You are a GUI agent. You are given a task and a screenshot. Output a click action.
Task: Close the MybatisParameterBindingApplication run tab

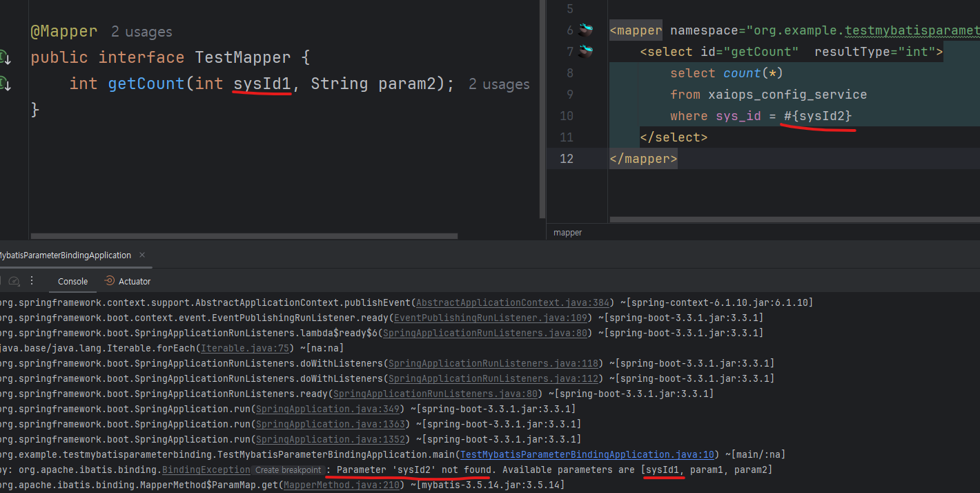pyautogui.click(x=142, y=255)
